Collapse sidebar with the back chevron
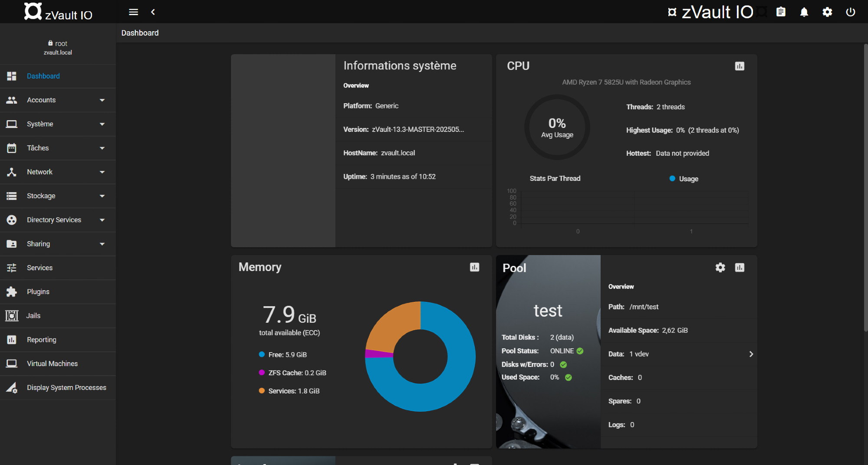 click(x=153, y=12)
